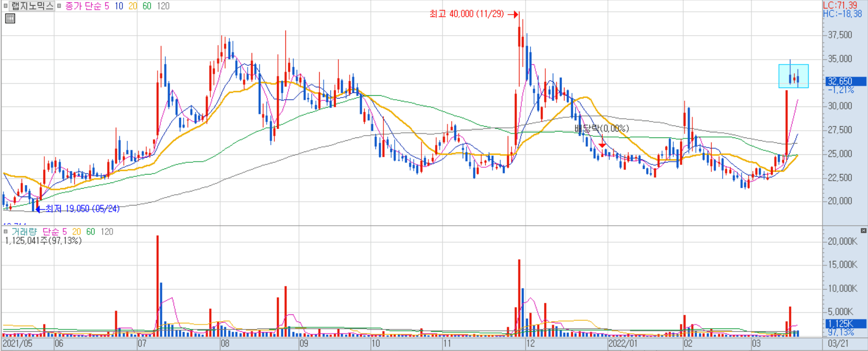The image size is (868, 351).
Task: Click the 2022/01 date axis label
Action: tap(623, 344)
